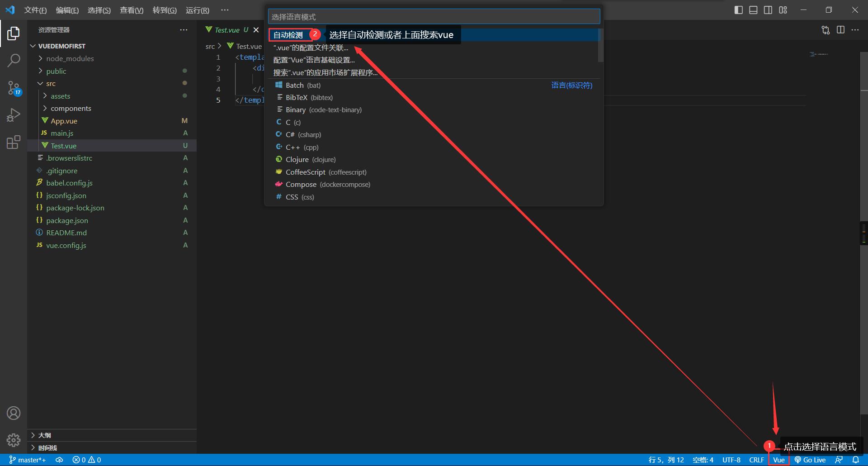
Task: Click the language picker list scrollbar
Action: click(601, 45)
